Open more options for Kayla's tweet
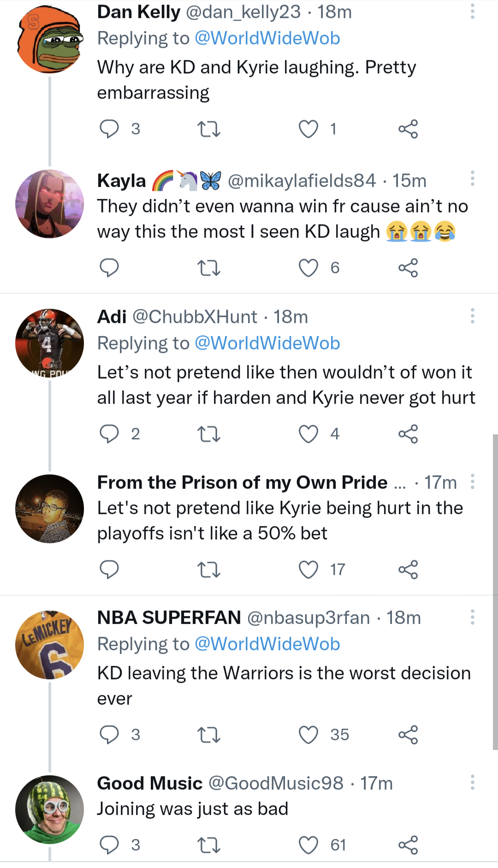 coord(472,178)
